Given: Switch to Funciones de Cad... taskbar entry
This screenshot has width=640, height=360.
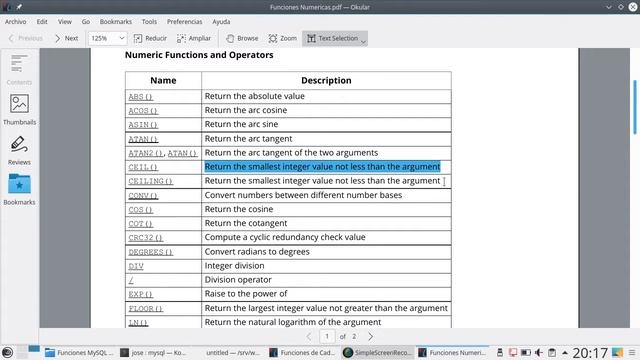Looking at the screenshot, I should (x=302, y=353).
